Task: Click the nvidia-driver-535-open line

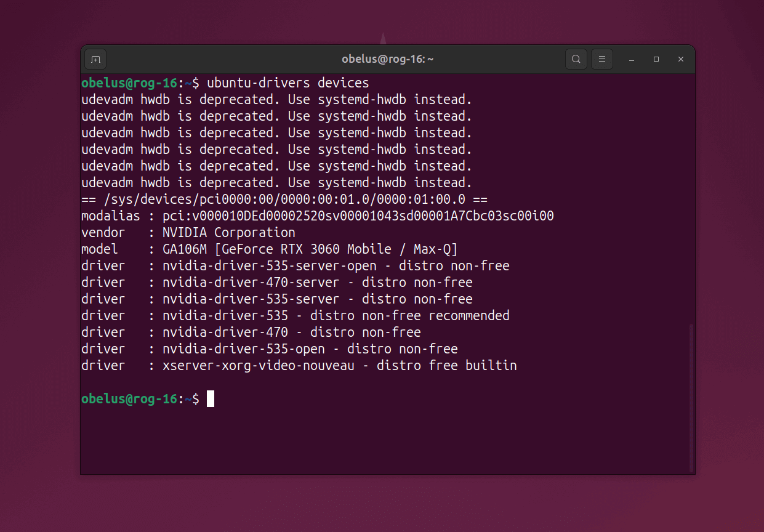Action: click(270, 349)
